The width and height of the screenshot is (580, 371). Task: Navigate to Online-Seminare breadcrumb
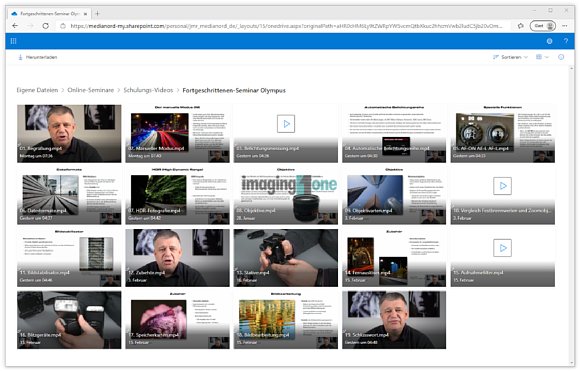(x=91, y=90)
